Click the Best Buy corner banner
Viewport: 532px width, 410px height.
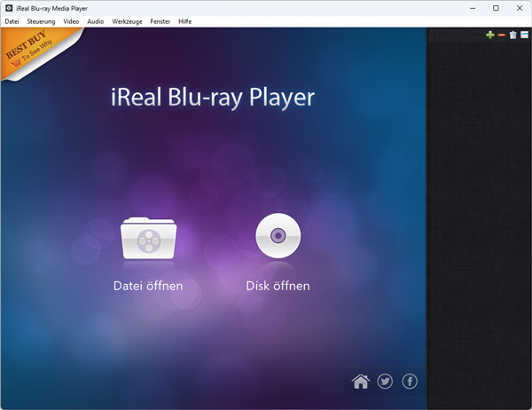click(x=32, y=50)
